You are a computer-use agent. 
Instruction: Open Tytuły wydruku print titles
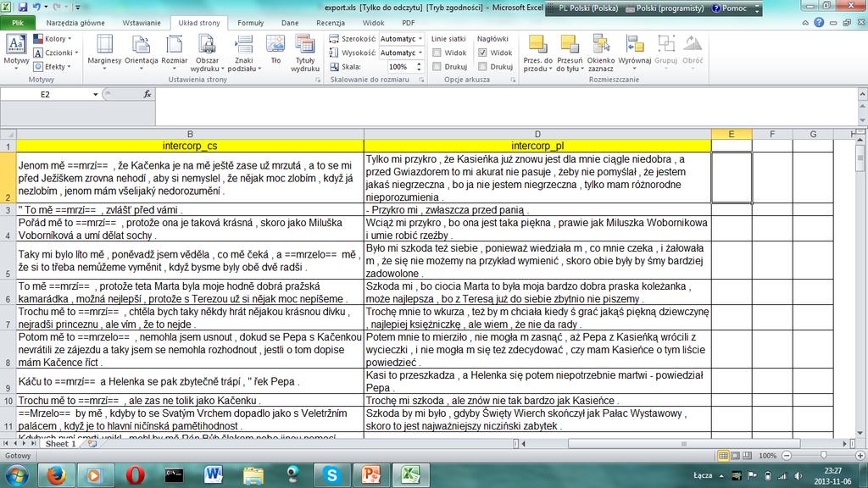[x=305, y=53]
